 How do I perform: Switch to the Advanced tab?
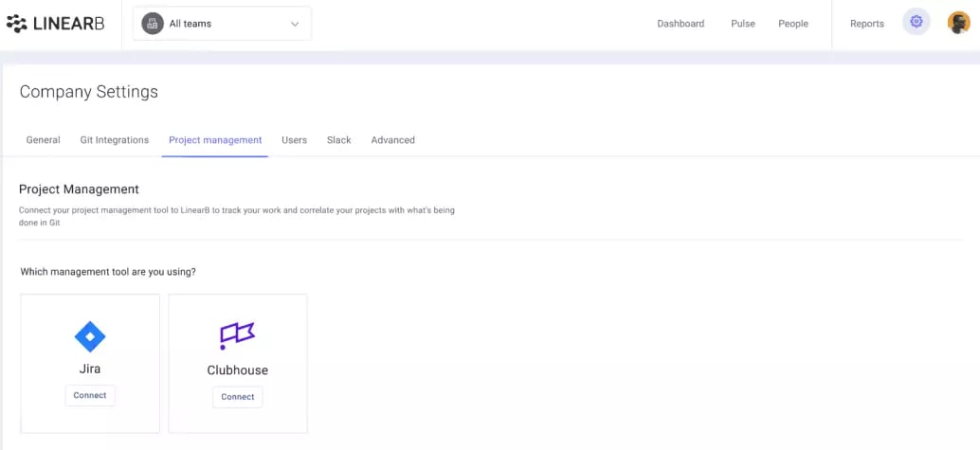pos(392,140)
